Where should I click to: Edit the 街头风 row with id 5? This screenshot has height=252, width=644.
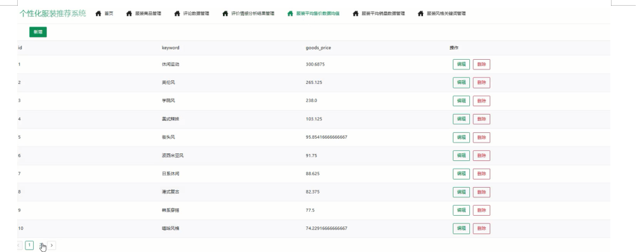461,137
